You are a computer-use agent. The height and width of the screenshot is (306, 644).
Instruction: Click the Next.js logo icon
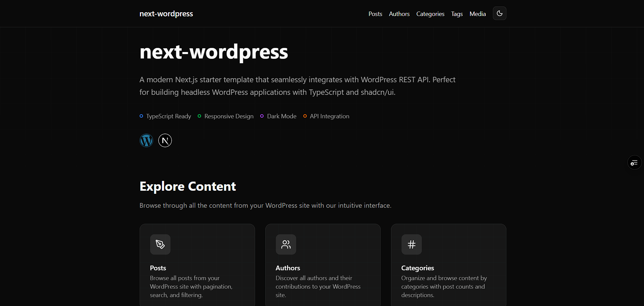[165, 140]
